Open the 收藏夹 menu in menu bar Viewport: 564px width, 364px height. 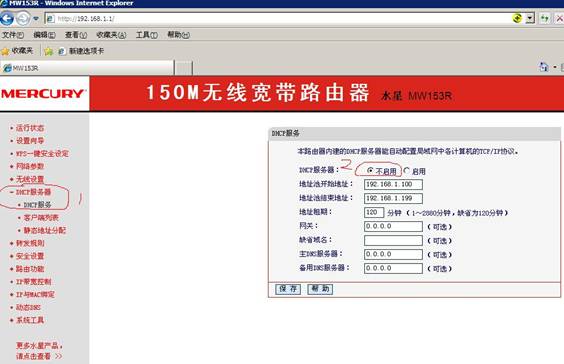111,35
